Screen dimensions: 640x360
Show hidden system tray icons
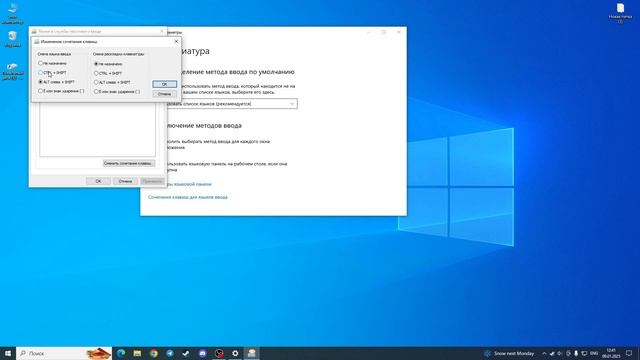[x=544, y=353]
